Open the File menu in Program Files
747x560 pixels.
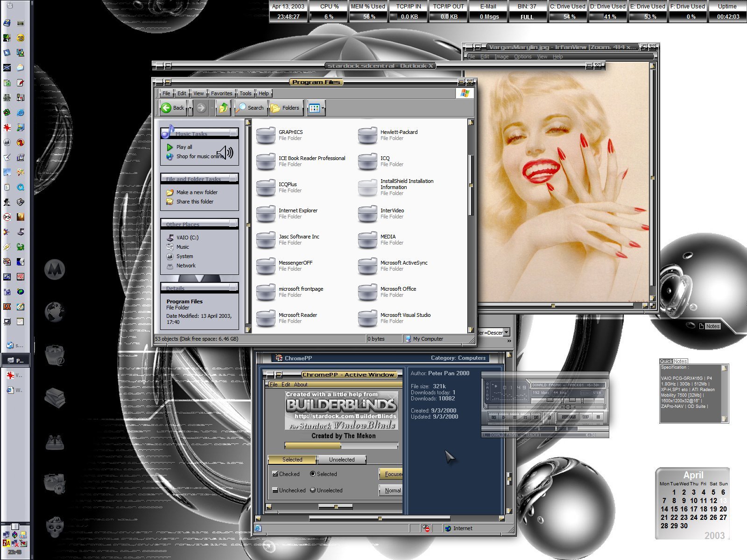[x=166, y=93]
